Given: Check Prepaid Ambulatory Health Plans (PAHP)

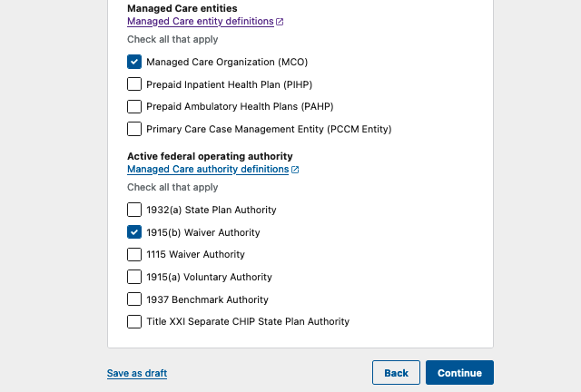Looking at the screenshot, I should (x=134, y=106).
